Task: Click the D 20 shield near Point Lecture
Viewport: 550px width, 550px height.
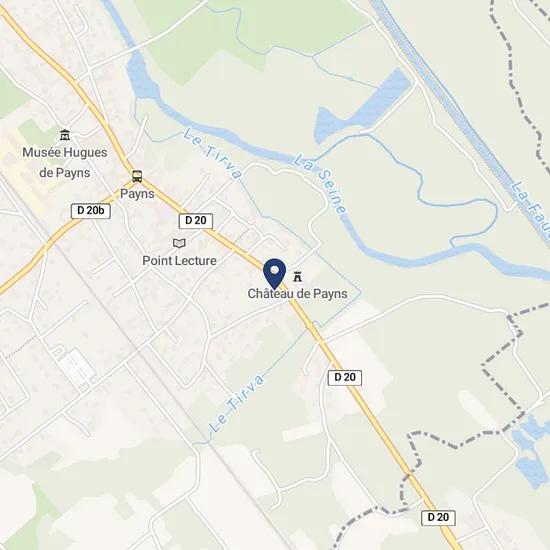Action: (196, 221)
